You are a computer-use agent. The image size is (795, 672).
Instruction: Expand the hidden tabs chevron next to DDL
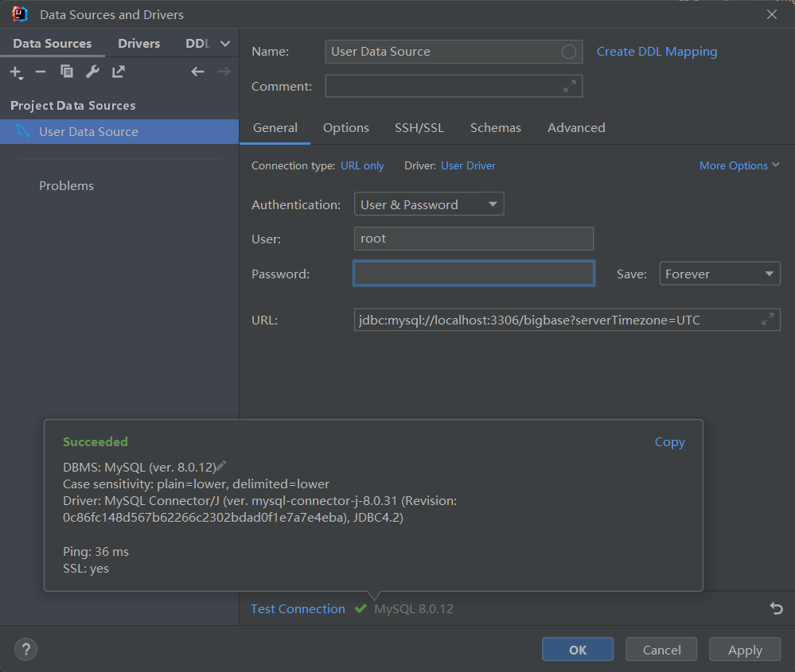pos(225,44)
